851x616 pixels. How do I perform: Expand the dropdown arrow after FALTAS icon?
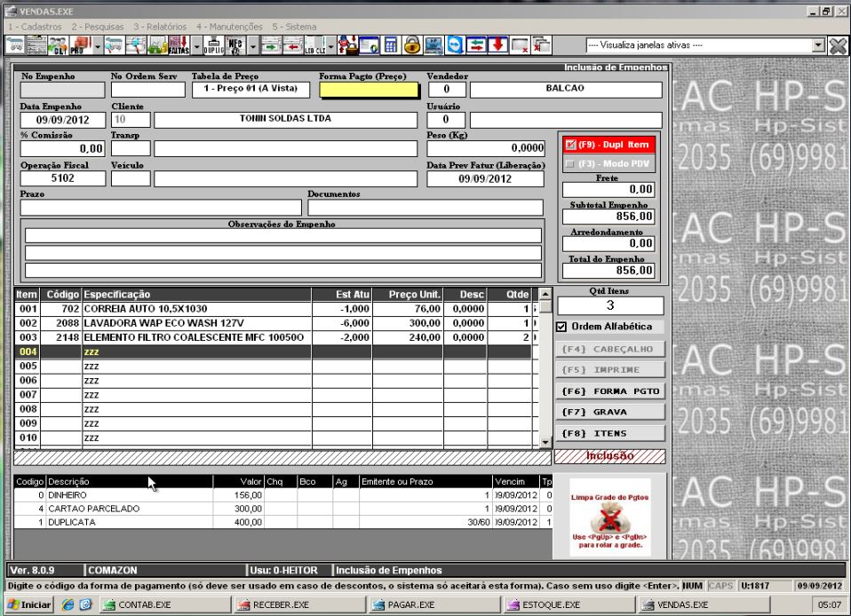(x=196, y=45)
